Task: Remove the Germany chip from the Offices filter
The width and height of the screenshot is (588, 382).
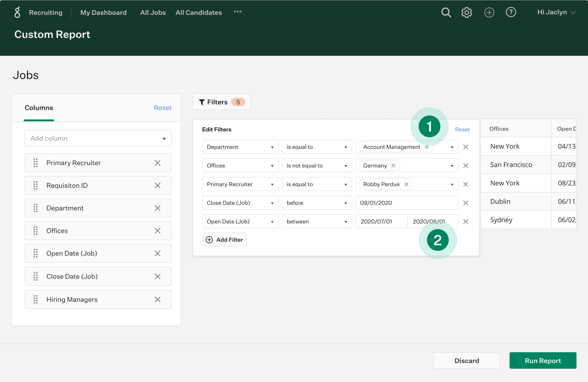Action: click(393, 166)
